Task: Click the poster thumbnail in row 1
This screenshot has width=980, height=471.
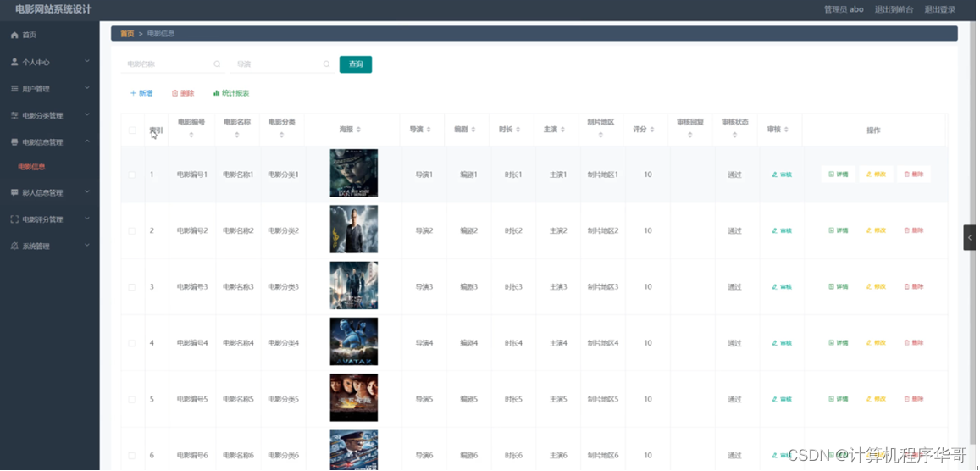Action: point(354,173)
